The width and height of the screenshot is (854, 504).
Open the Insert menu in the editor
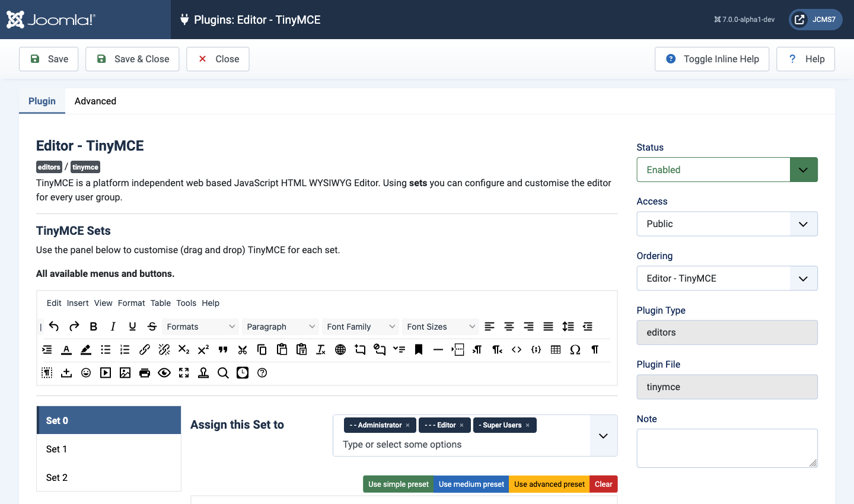click(x=78, y=303)
